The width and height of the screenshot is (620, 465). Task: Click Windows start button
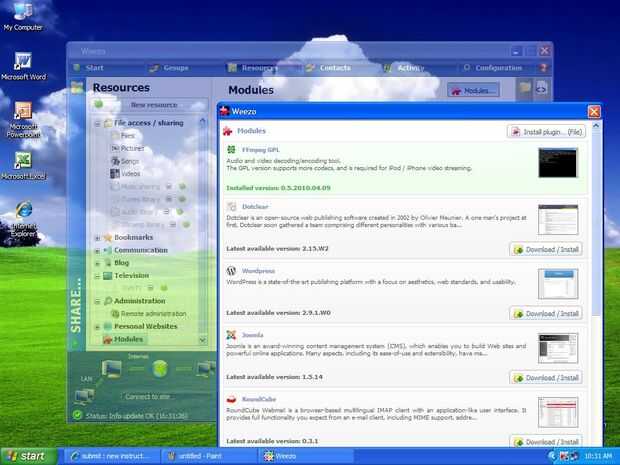29,456
